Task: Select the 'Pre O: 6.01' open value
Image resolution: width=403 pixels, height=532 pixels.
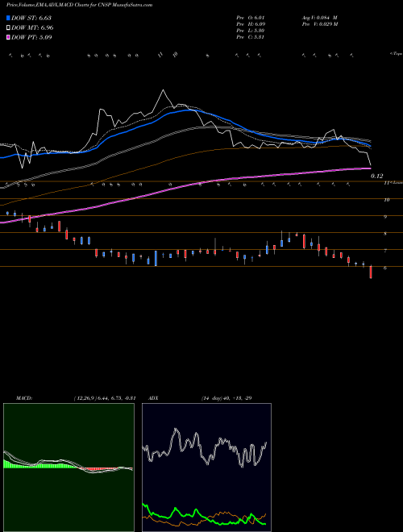Action: coord(251,18)
